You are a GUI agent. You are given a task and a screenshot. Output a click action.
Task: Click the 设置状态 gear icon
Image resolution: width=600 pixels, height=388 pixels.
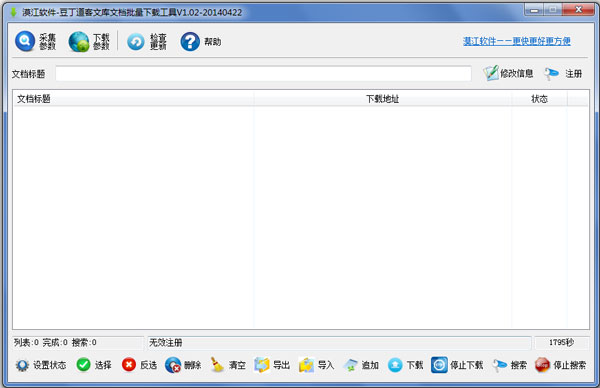click(x=22, y=365)
